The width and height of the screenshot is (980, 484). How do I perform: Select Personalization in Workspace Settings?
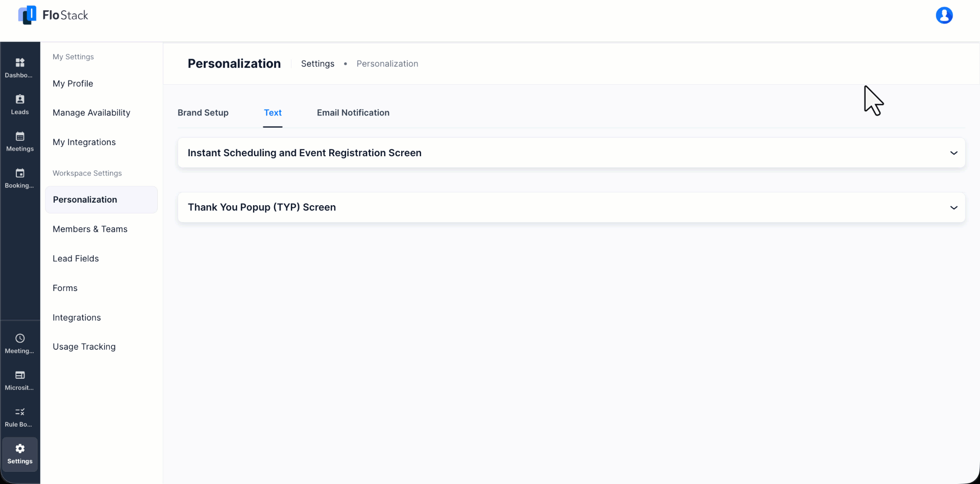[101, 200]
